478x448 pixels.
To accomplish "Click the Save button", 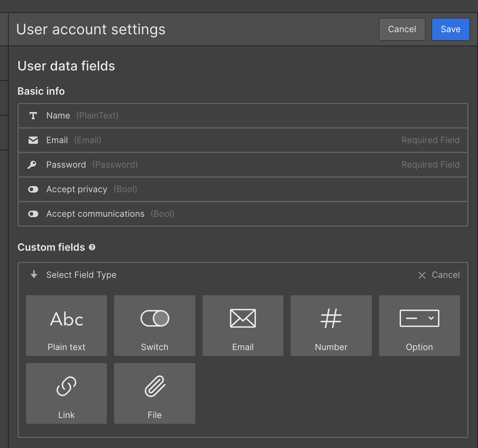I will pyautogui.click(x=450, y=29).
